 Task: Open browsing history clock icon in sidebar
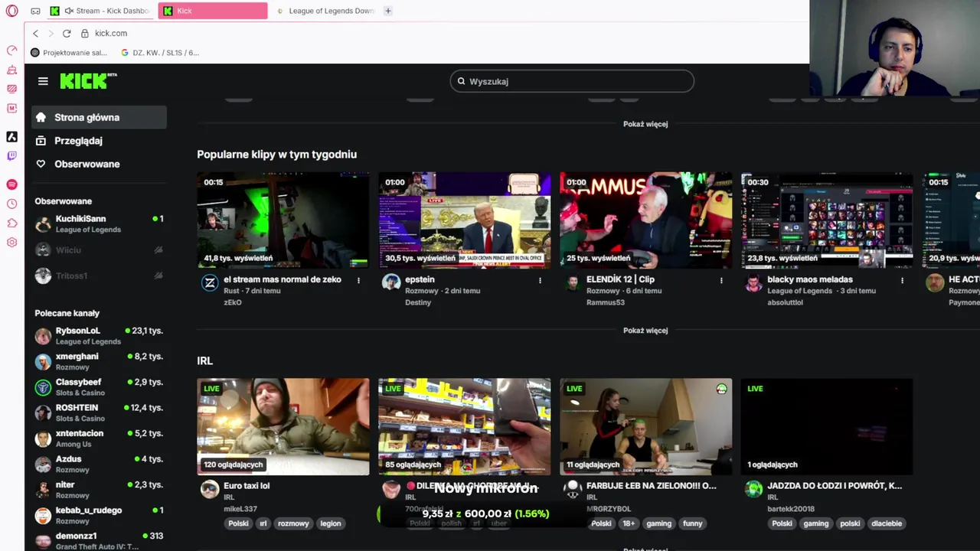click(11, 204)
